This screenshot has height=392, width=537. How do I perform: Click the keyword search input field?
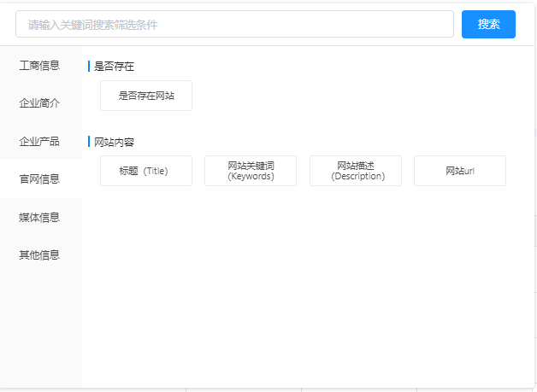[233, 25]
